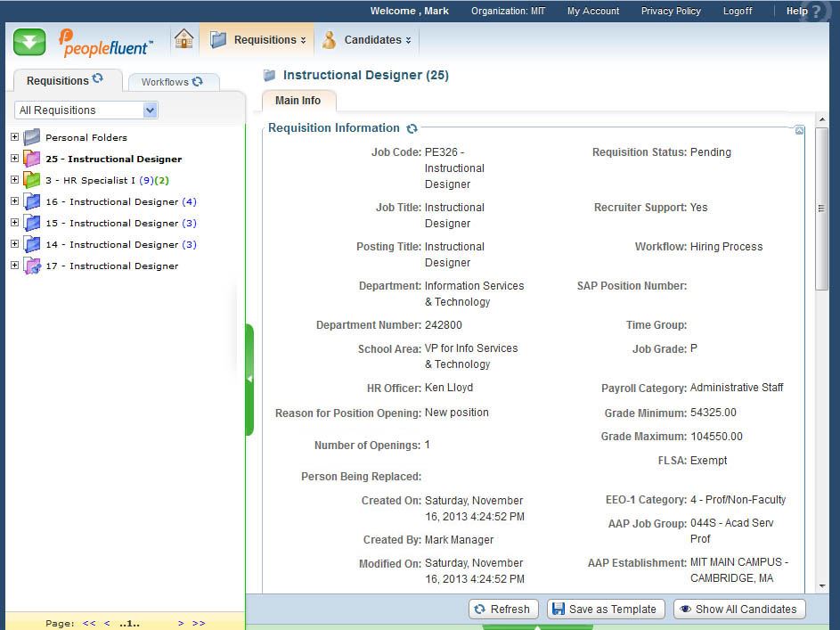Image resolution: width=840 pixels, height=630 pixels.
Task: Expand the 16 - Instructional Designer node
Action: coord(14,201)
